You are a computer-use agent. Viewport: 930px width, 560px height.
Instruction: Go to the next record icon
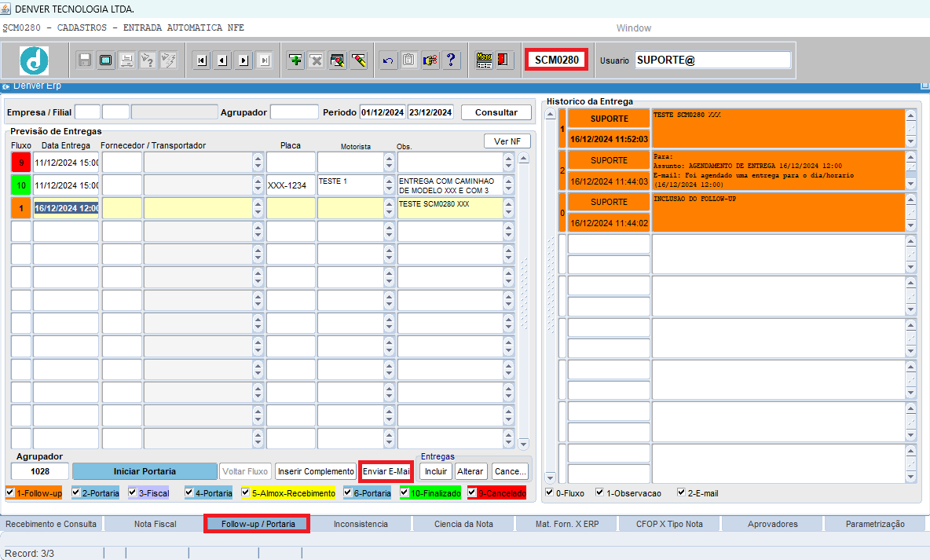point(243,60)
